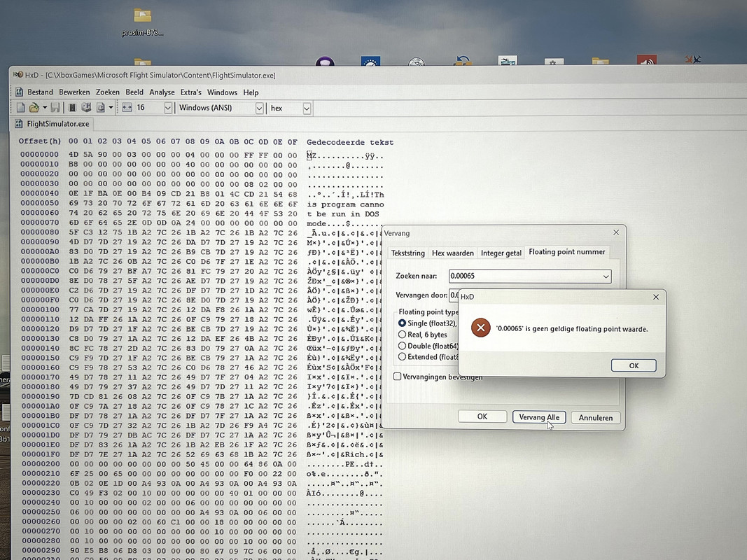Select the FlightSimulator.exe file tab
This screenshot has height=560, width=747.
click(53, 124)
